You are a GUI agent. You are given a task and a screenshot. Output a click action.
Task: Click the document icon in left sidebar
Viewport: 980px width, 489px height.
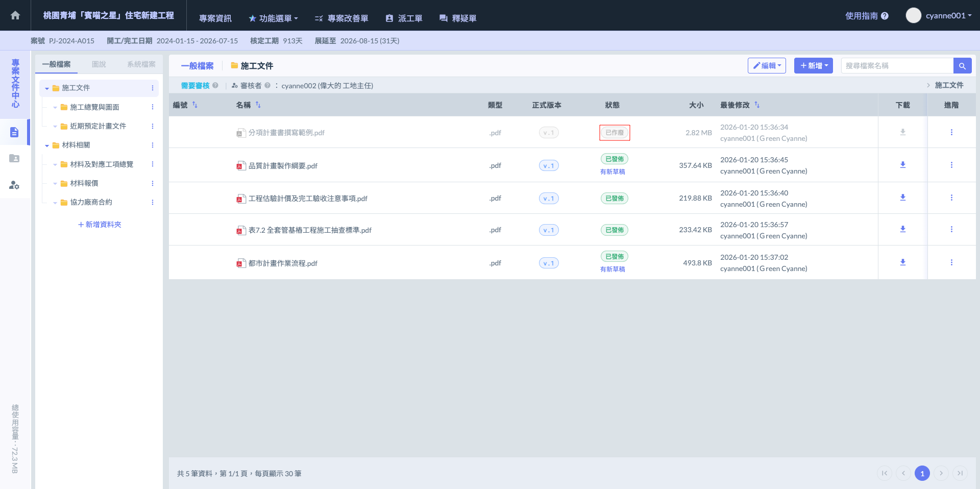[x=14, y=133]
